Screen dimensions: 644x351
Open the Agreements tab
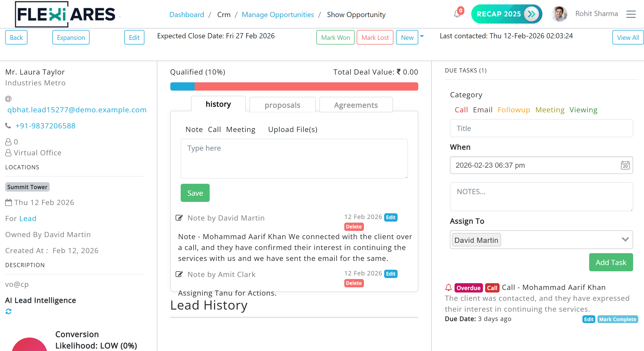pyautogui.click(x=356, y=105)
